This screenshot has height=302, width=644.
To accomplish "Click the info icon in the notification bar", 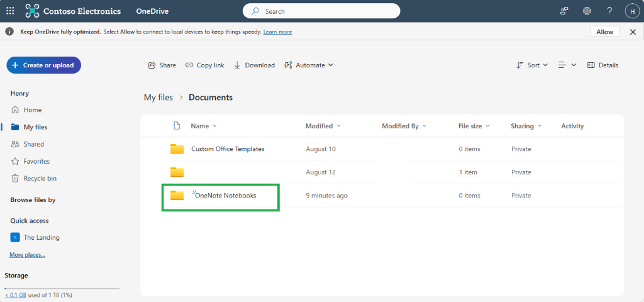I will tap(9, 31).
